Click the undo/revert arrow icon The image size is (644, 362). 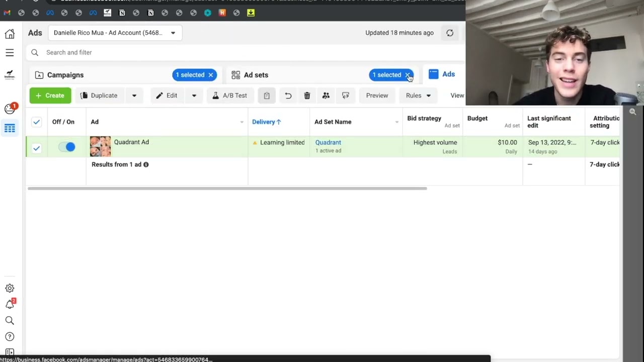coord(288,96)
